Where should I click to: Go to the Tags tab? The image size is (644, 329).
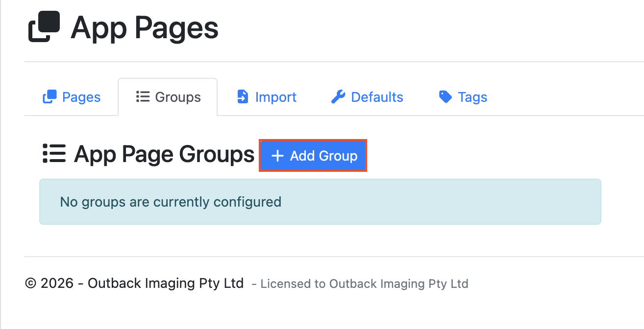463,97
